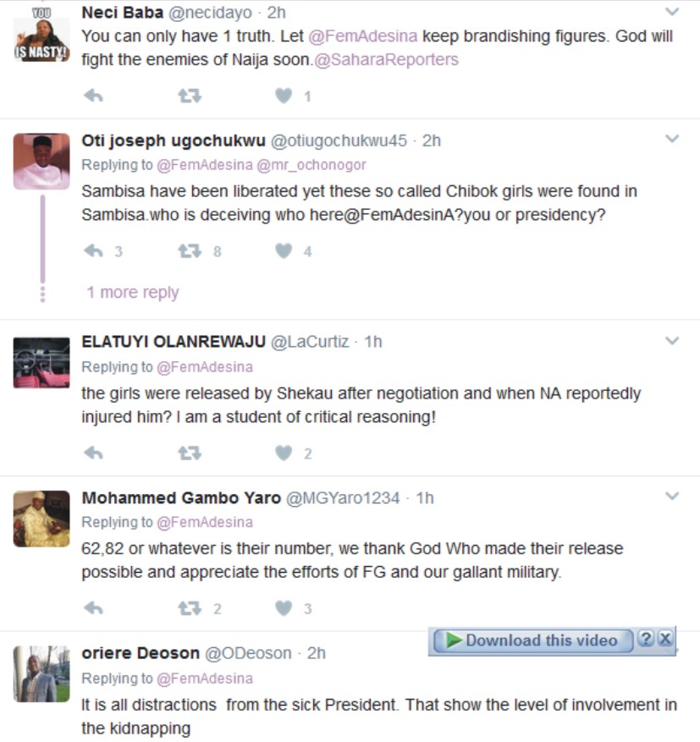This screenshot has width=700, height=742.
Task: Like ELATUYI OLANREWAJU's tweet
Action: [x=284, y=453]
